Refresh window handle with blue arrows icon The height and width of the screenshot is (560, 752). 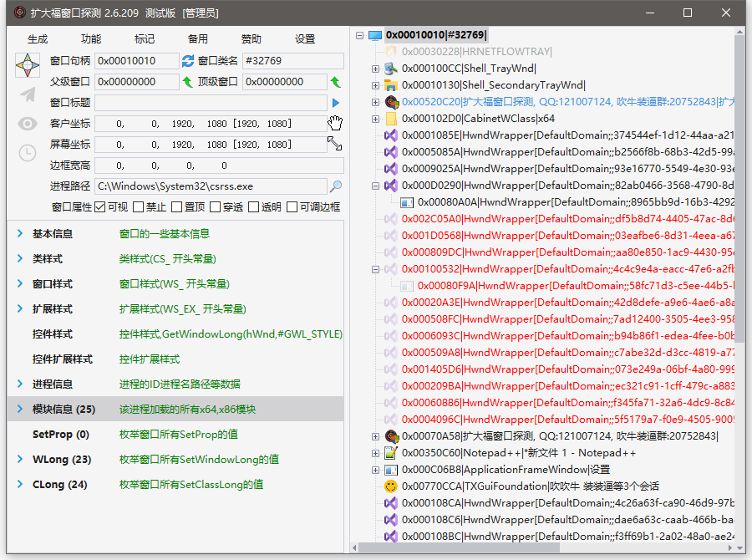pyautogui.click(x=188, y=61)
